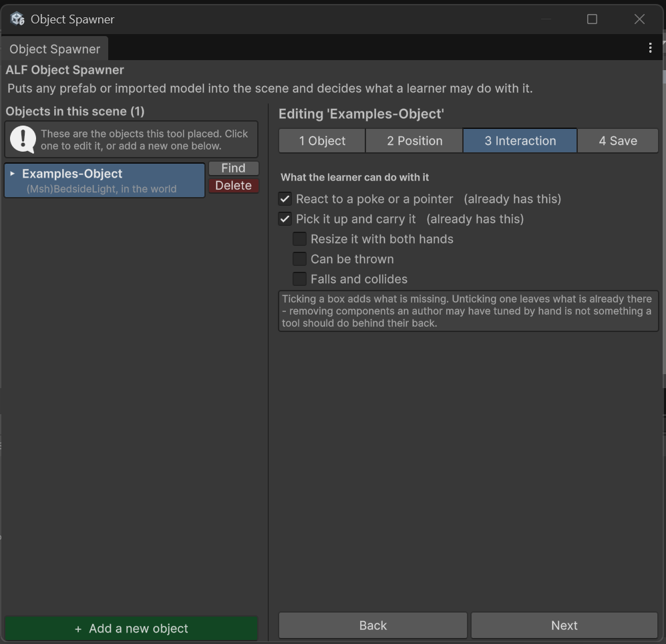Click the exclamation info bubble icon
This screenshot has height=644, width=666.
(23, 140)
